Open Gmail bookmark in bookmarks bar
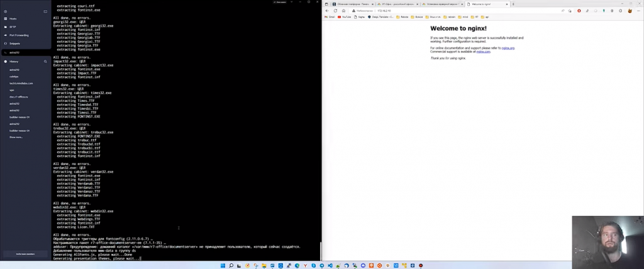The width and height of the screenshot is (644, 269). [330, 17]
